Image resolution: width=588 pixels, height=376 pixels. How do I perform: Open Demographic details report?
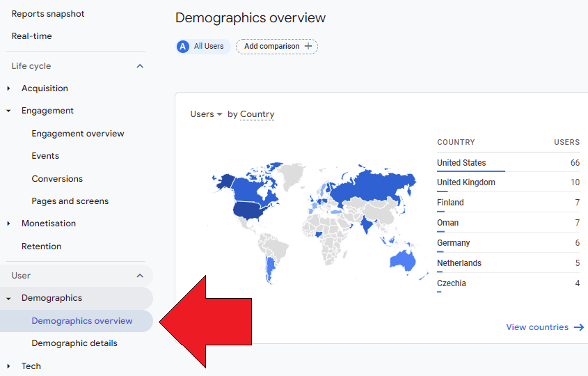click(x=74, y=343)
